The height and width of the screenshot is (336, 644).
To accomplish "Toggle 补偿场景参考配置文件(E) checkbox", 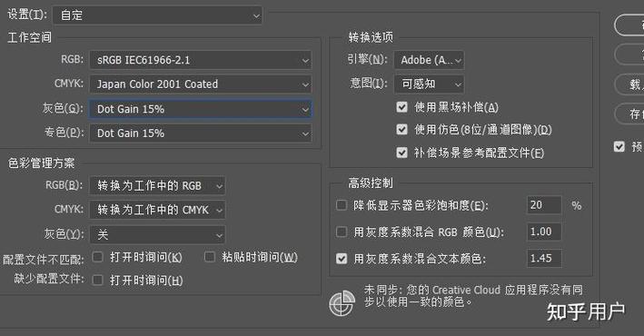I will (x=401, y=153).
